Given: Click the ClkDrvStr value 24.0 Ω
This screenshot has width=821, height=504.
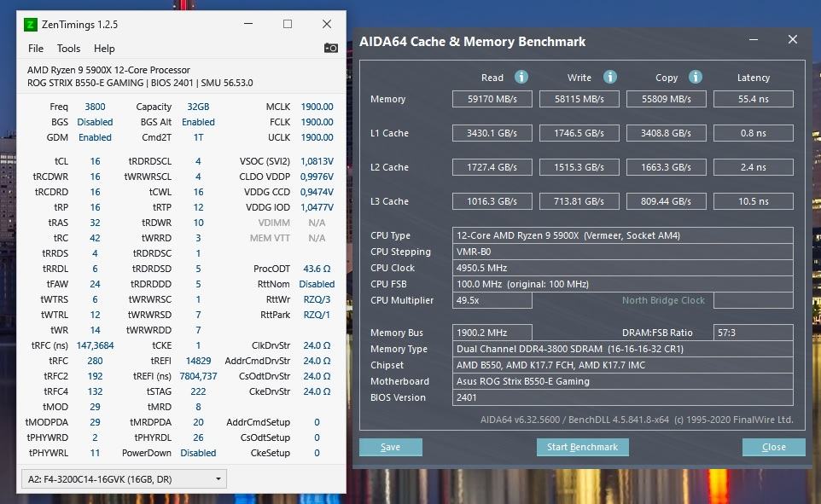Looking at the screenshot, I should pos(317,345).
